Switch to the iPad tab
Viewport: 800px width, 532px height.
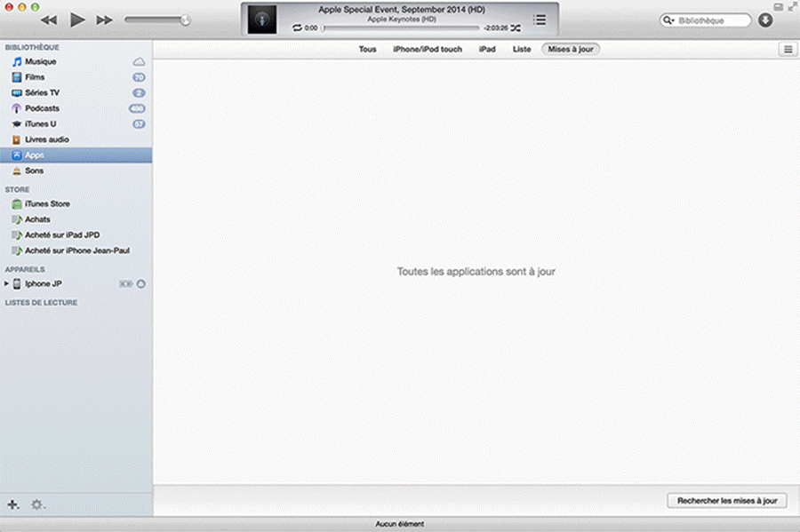tap(487, 49)
